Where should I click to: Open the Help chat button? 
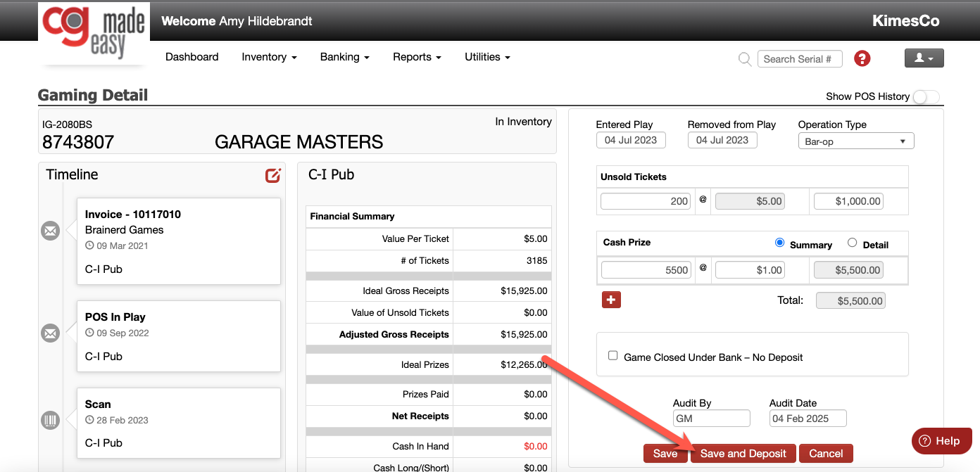[941, 441]
